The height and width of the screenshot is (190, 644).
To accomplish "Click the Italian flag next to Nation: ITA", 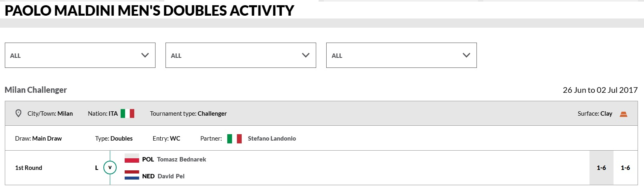I will point(127,114).
